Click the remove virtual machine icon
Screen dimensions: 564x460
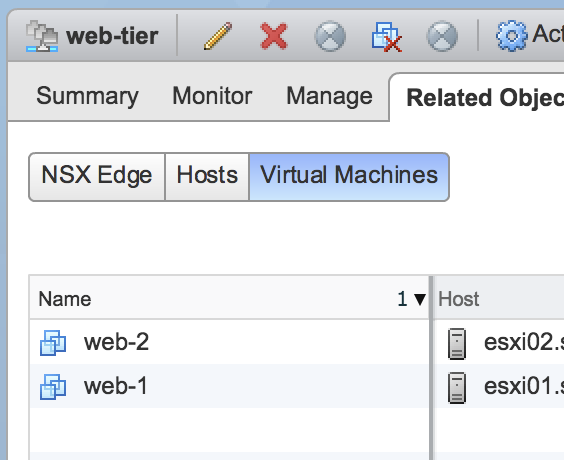point(387,37)
